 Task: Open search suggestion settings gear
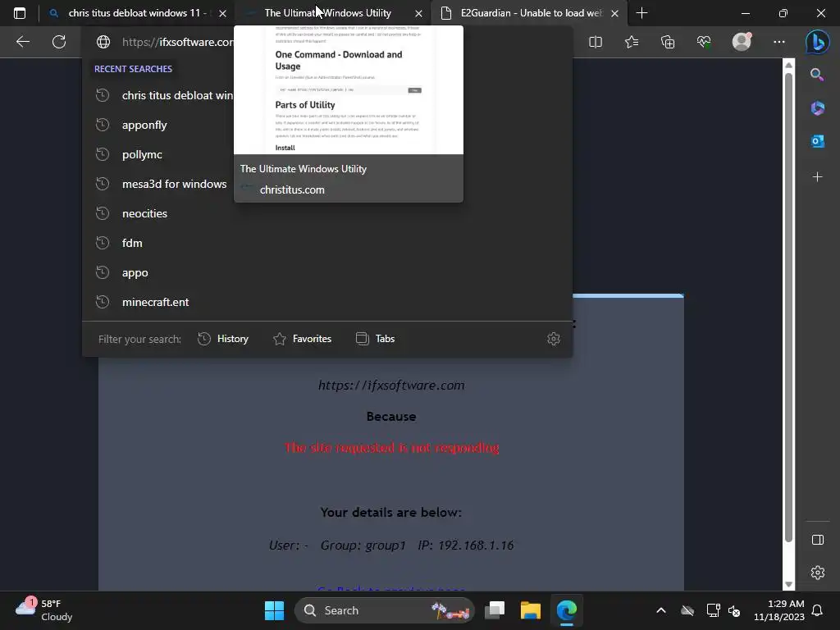(x=554, y=339)
